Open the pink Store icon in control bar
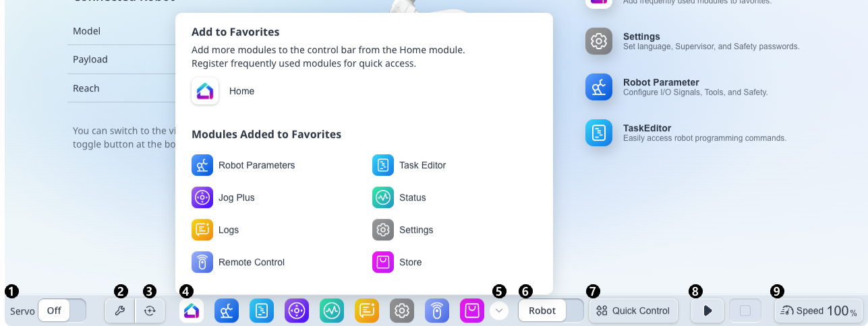This screenshot has width=868, height=326. click(x=472, y=311)
